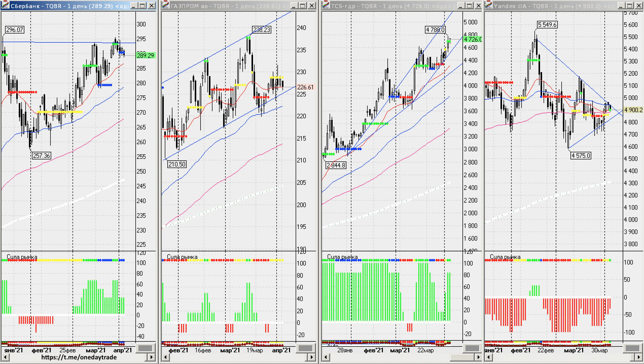Minimize the Сбербанк chart window

pyautogui.click(x=134, y=5)
